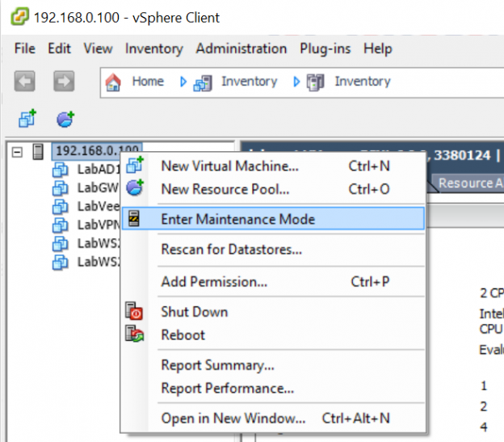
Task: Click the New Resource Pool context menu icon
Action: click(135, 187)
